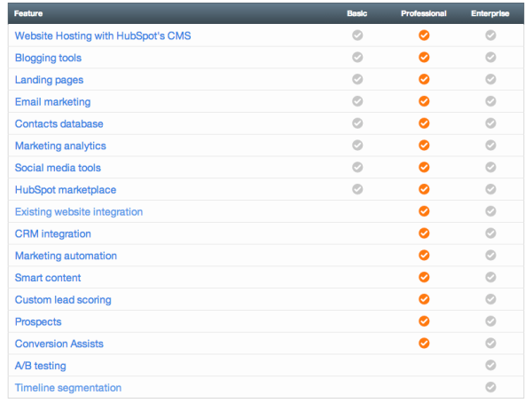The width and height of the screenshot is (532, 403).
Task: Open the Social media tools link
Action: pyautogui.click(x=58, y=168)
